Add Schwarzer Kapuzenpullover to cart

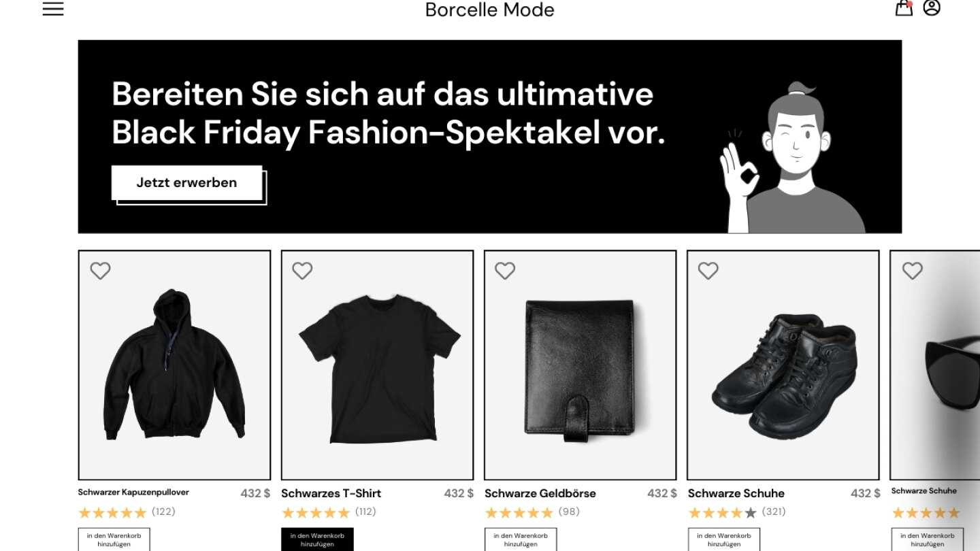pyautogui.click(x=114, y=539)
